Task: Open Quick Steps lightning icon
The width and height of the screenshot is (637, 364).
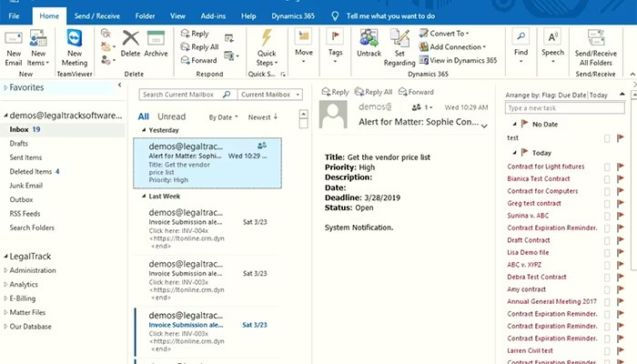Action: (267, 38)
